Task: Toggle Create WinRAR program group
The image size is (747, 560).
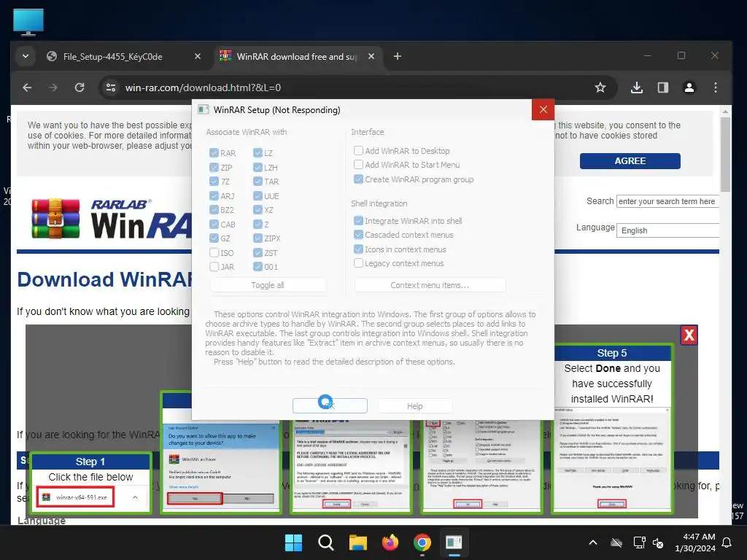Action: click(x=358, y=179)
